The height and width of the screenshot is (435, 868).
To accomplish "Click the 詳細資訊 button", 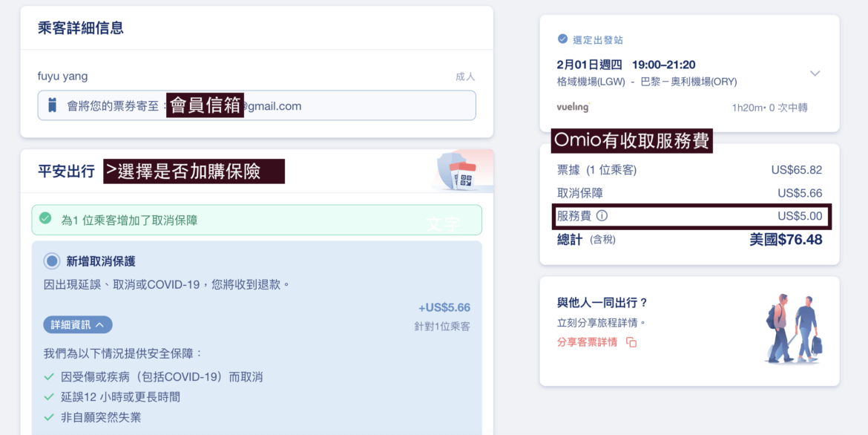I will 77,325.
